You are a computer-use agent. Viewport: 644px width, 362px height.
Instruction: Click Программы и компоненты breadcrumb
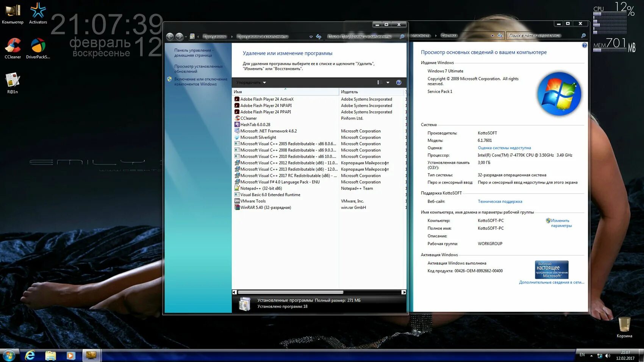point(263,36)
